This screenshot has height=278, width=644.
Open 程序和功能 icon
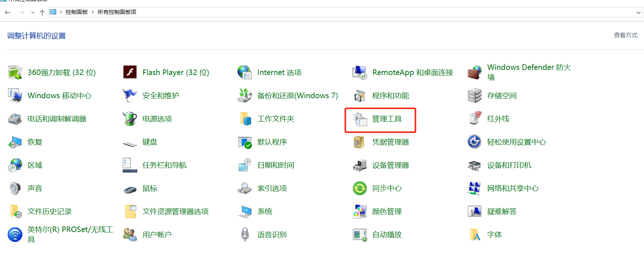360,96
